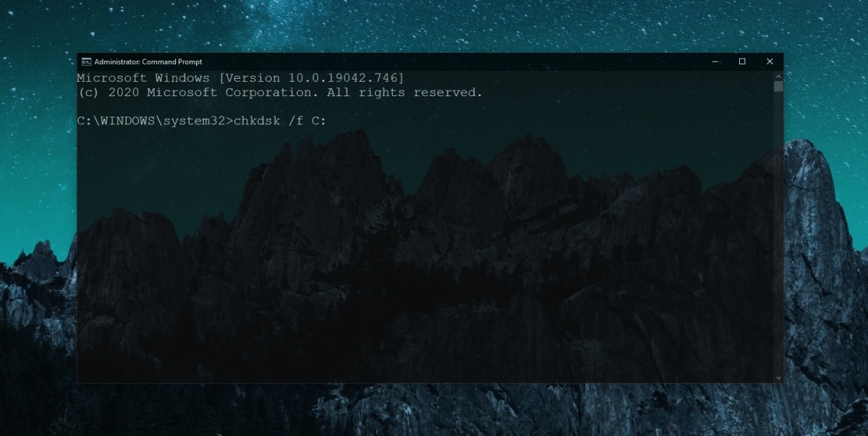Image resolution: width=868 pixels, height=436 pixels.
Task: Maximize the Command Prompt window
Action: click(x=742, y=61)
